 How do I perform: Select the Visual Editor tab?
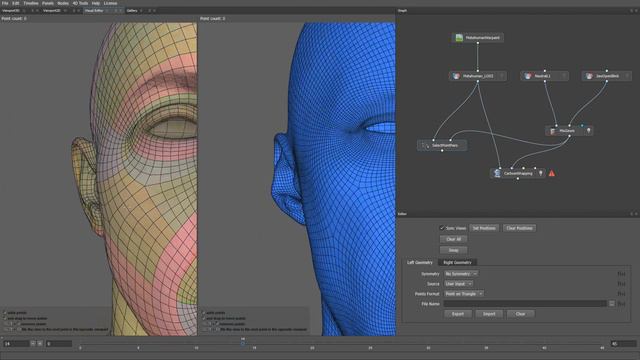[94, 11]
